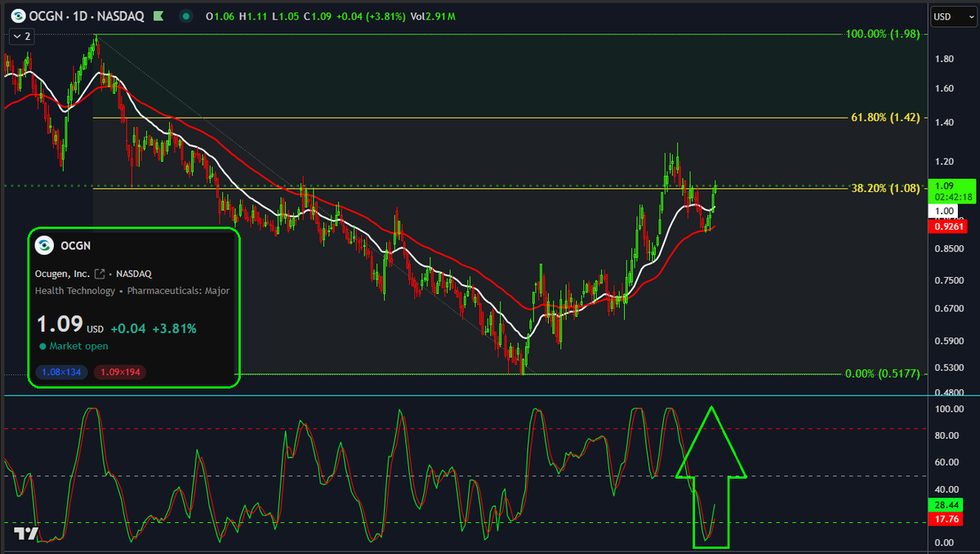Click the 60.00 oscillator axis tick
Screen dimensions: 980x554
pos(947,462)
